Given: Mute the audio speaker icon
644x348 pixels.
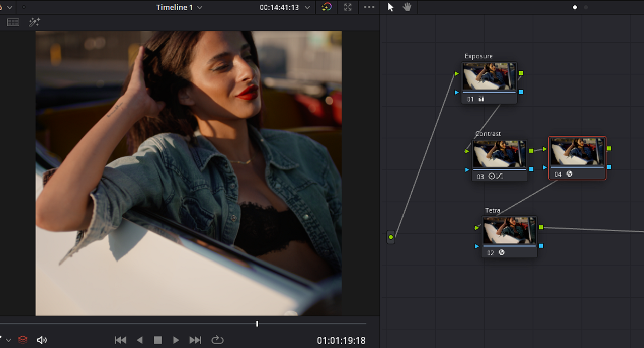Looking at the screenshot, I should pos(42,340).
